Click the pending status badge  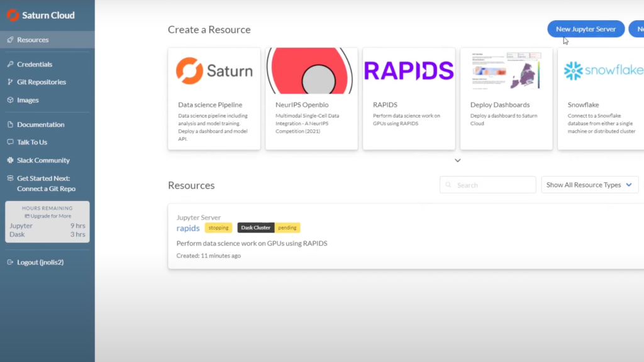click(x=287, y=228)
